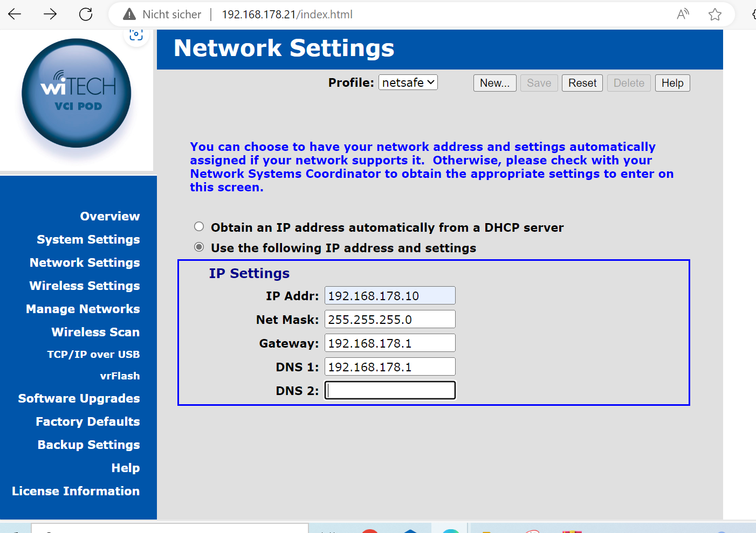Image resolution: width=756 pixels, height=533 pixels.
Task: Select 'Use the following IP address' radio button
Action: click(199, 247)
